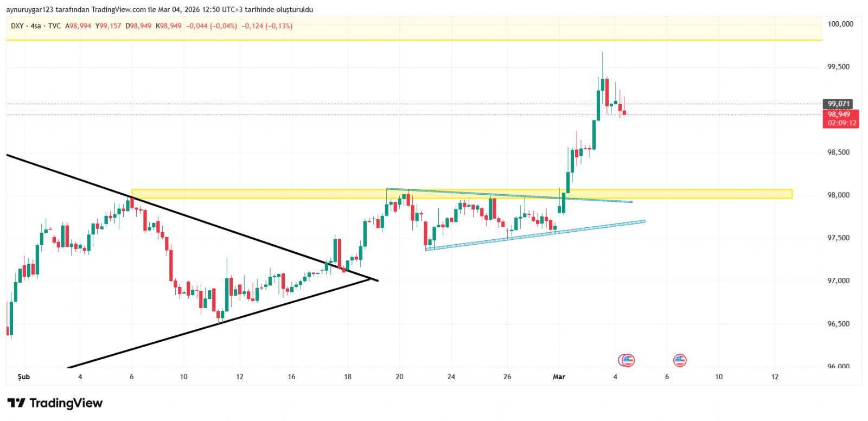Viewport: 868px width, 421px height.
Task: Click the DXY symbol name in chart header
Action: click(17, 26)
